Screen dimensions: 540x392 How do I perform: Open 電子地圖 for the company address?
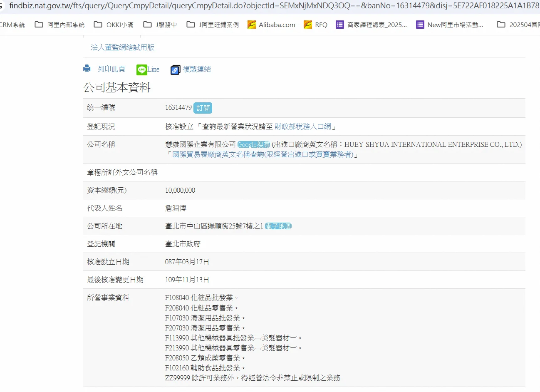(278, 226)
